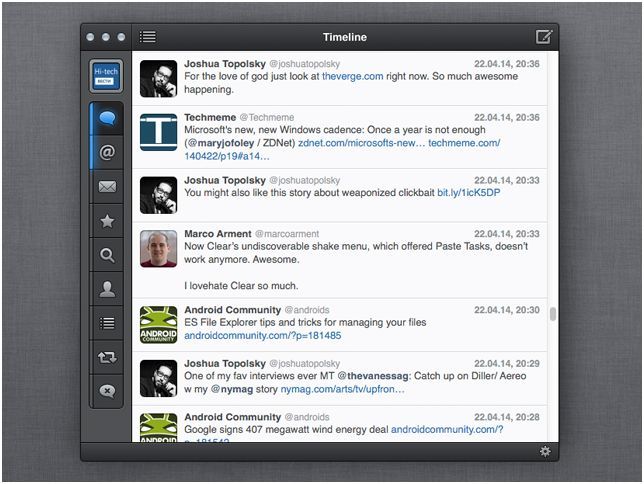The height and width of the screenshot is (484, 644).
Task: Show Retweets via the arrows icon
Action: coord(107,357)
